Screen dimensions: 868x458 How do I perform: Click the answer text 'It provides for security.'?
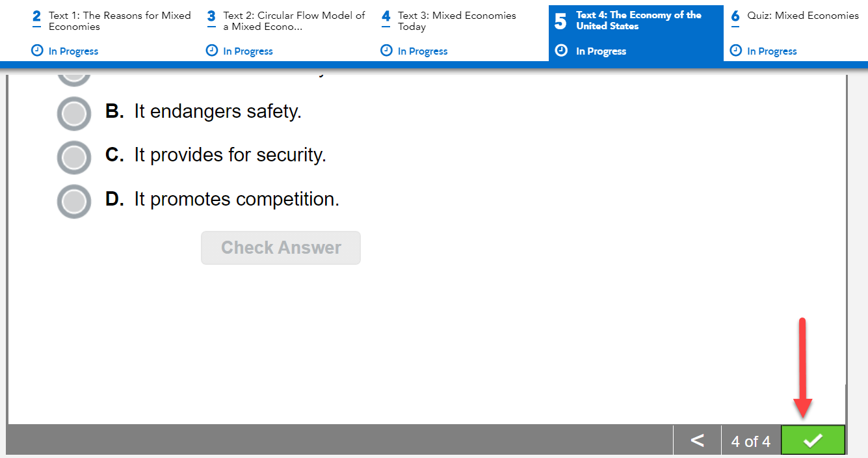pyautogui.click(x=230, y=155)
